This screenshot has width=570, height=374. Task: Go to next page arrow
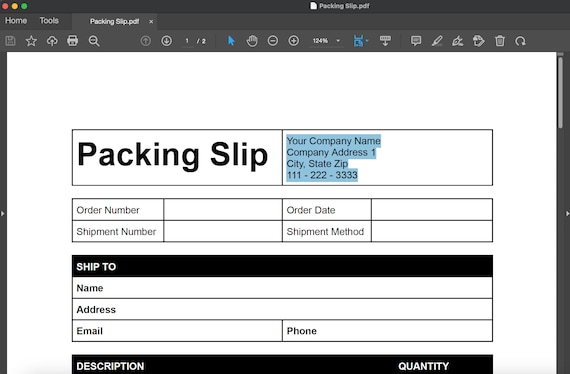pos(166,41)
